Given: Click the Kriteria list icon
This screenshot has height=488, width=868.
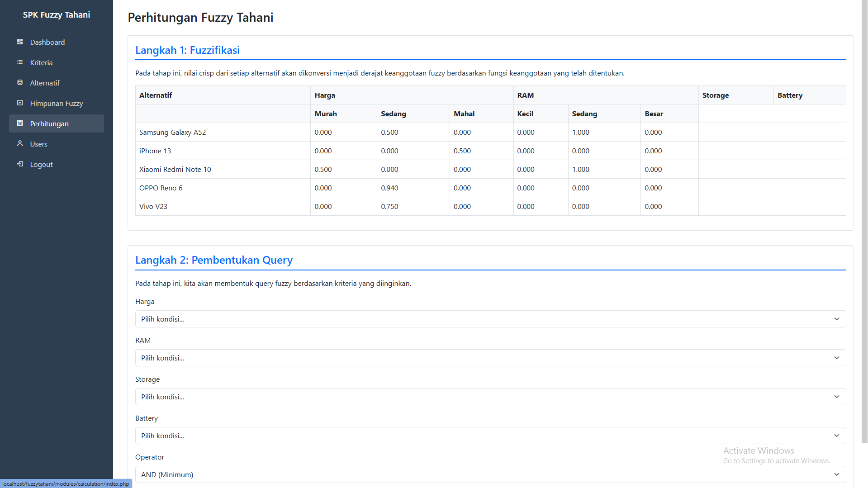Looking at the screenshot, I should pos(20,62).
